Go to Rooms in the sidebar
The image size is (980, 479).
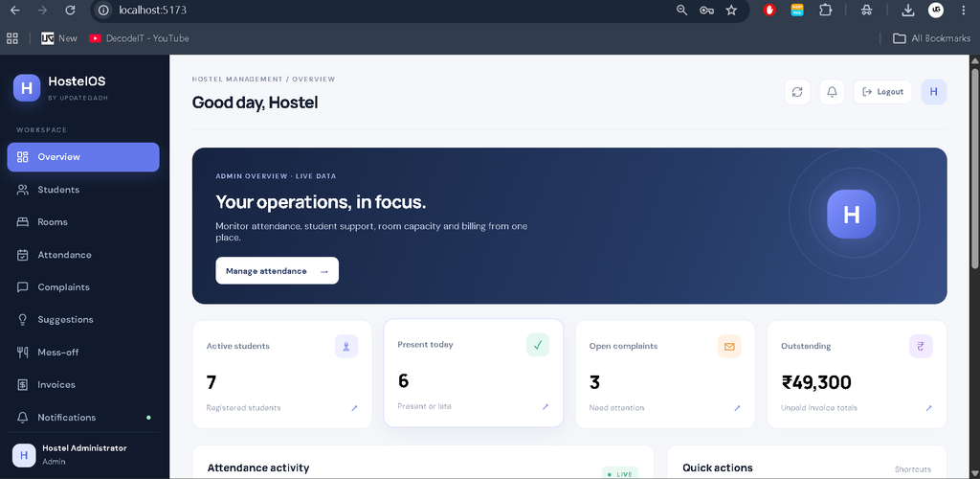(83, 222)
